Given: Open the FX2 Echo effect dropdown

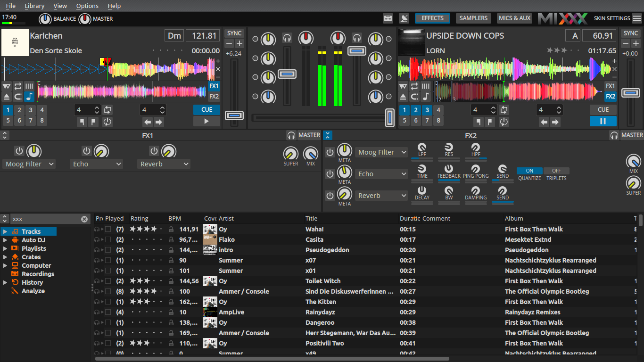Looking at the screenshot, I should [382, 174].
